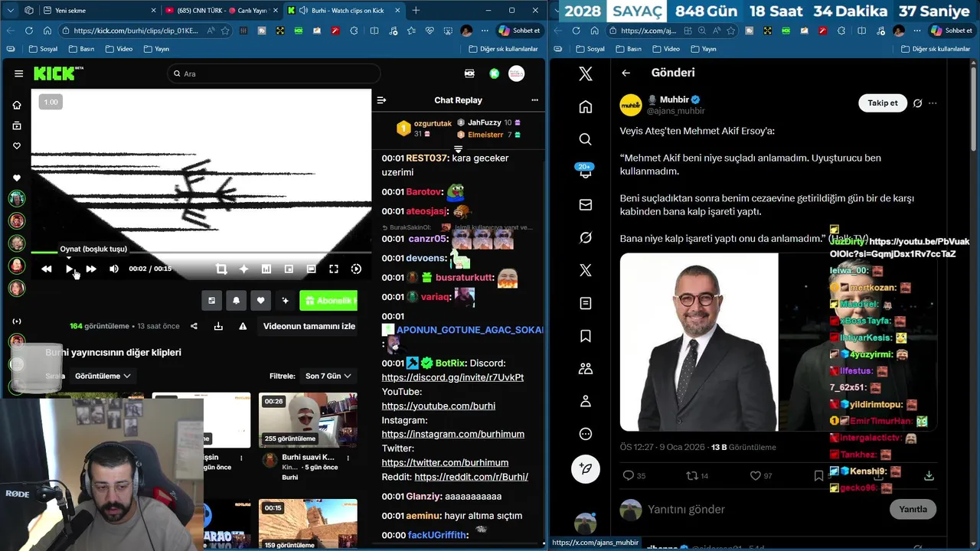Open a new tab with plus button
Screen dimensions: 980x551
[416, 11]
